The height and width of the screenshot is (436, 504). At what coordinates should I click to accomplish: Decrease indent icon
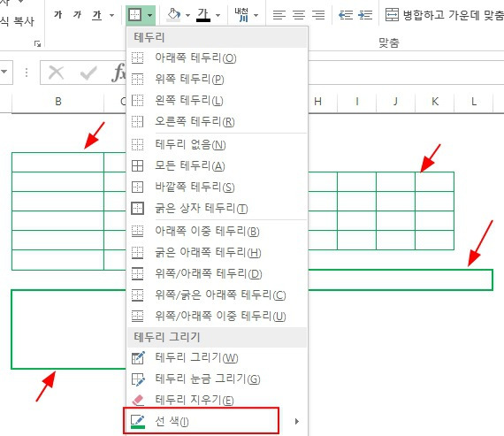pos(346,15)
